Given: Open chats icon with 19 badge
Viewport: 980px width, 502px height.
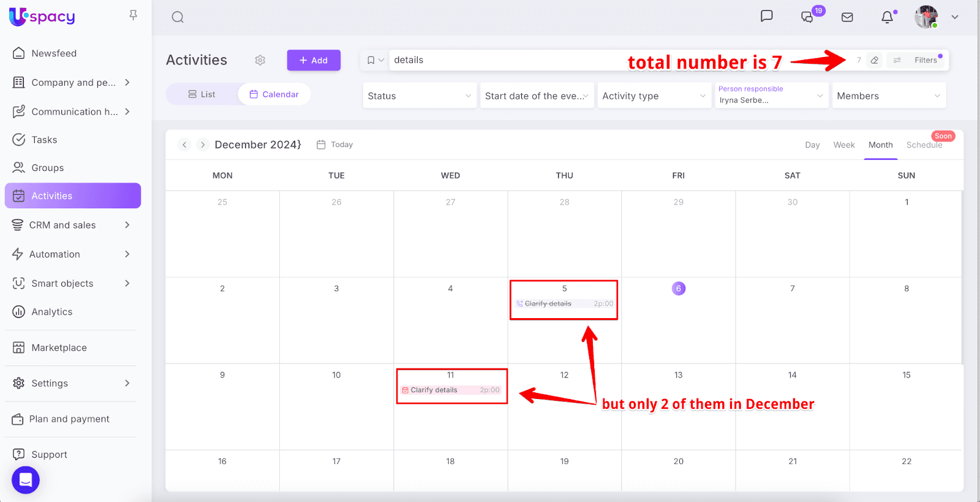Looking at the screenshot, I should 807,17.
